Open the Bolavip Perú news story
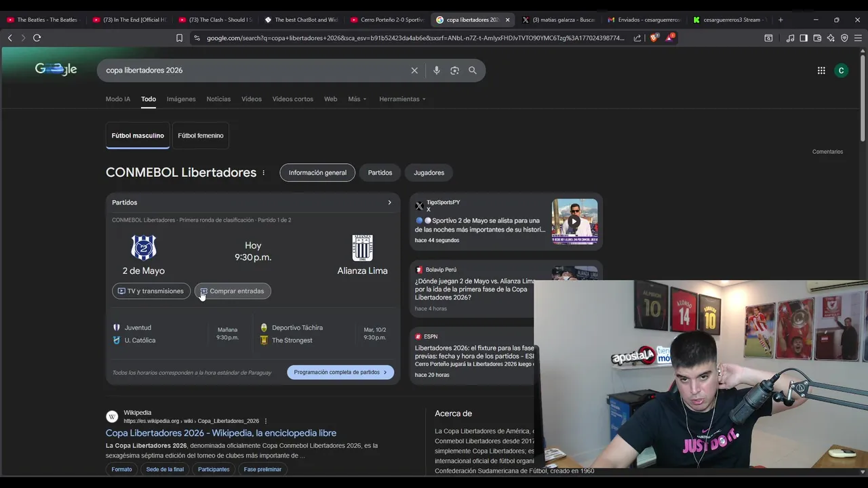 pos(474,289)
